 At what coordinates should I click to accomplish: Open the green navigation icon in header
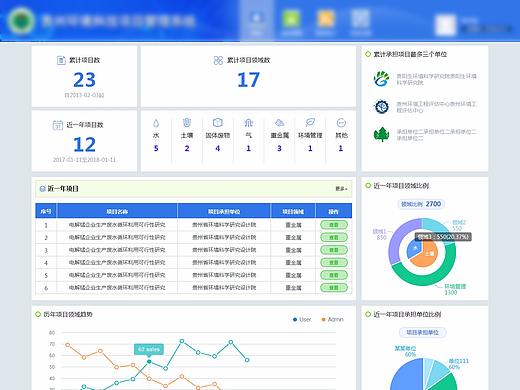coord(291,18)
